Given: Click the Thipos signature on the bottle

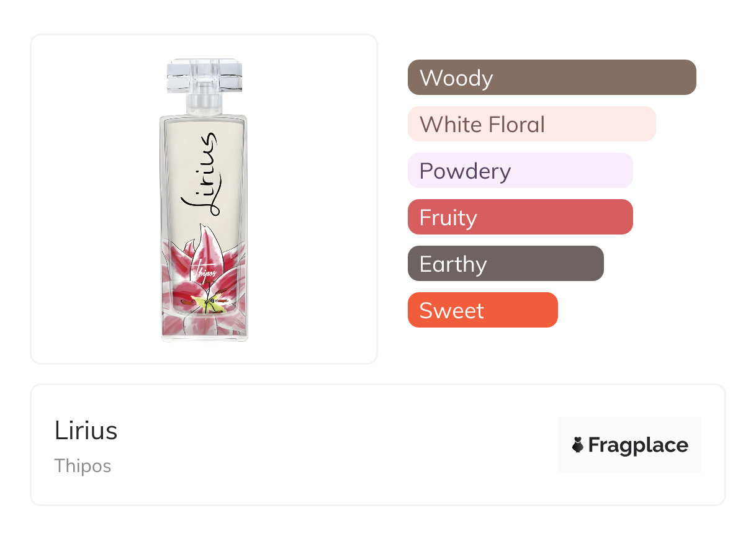Looking at the screenshot, I should point(204,274).
